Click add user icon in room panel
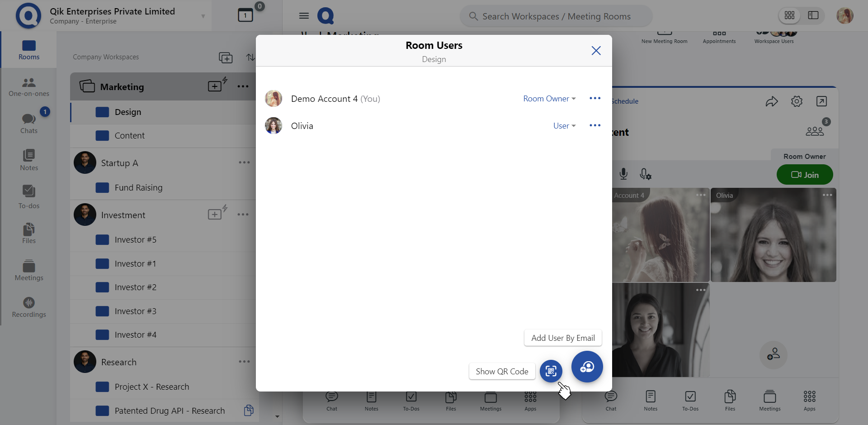 click(773, 354)
